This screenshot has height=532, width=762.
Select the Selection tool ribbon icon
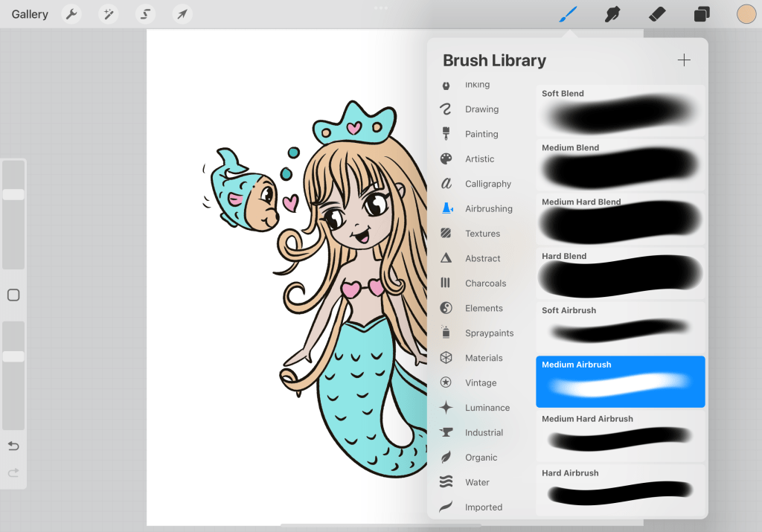[x=145, y=14]
